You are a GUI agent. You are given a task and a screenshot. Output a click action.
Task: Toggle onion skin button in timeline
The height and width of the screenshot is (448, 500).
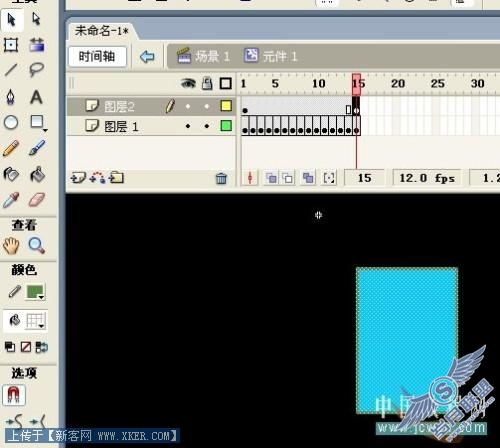[271, 178]
